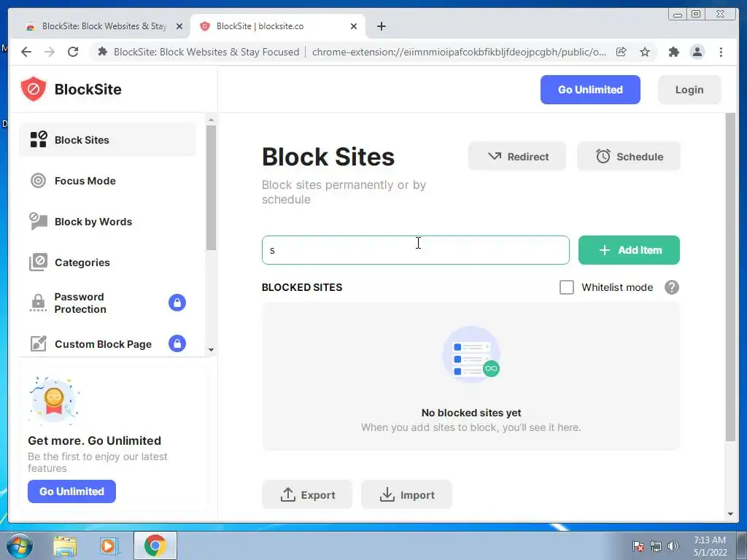Screen dimensions: 747x560
Task: Close the BlockSite: Block Websites tab
Action: tap(179, 26)
